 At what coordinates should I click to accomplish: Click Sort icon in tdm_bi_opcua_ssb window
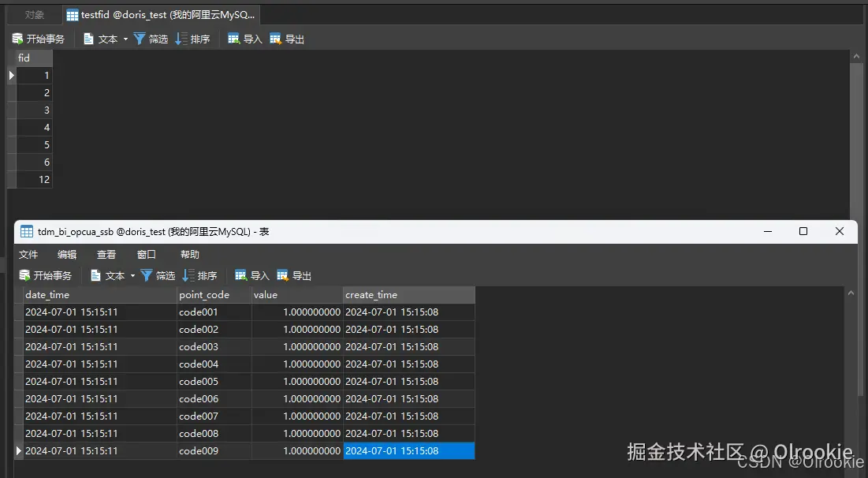tap(188, 275)
